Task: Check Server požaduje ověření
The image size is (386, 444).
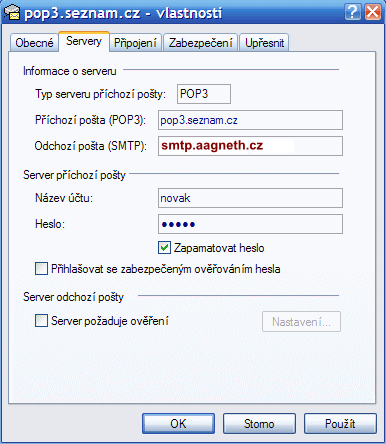Action: [x=41, y=321]
